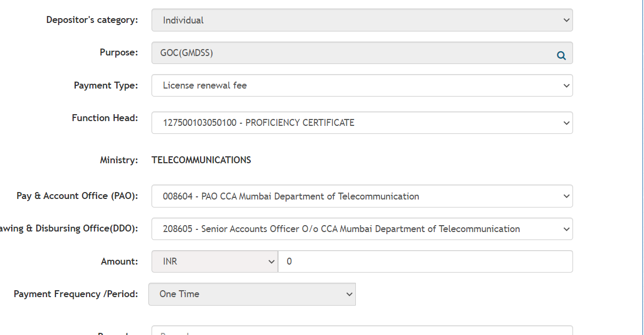
Task: Open the Drawing & Disbursing Office dropdown
Action: click(362, 229)
